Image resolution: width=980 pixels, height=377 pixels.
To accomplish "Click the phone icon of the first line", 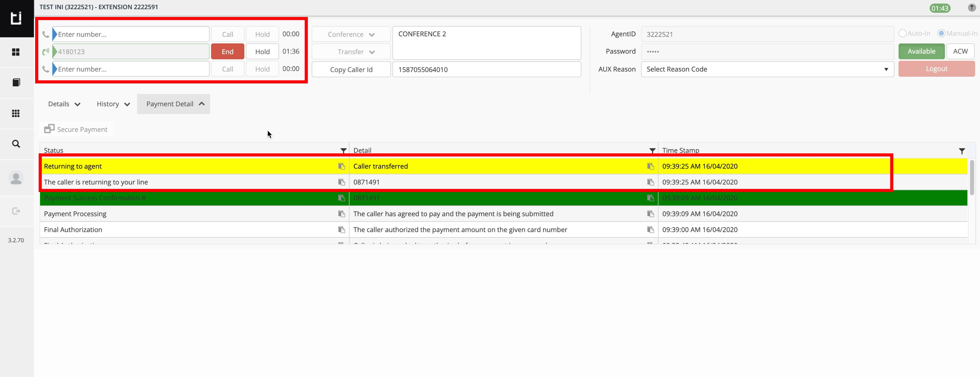I will (x=46, y=34).
